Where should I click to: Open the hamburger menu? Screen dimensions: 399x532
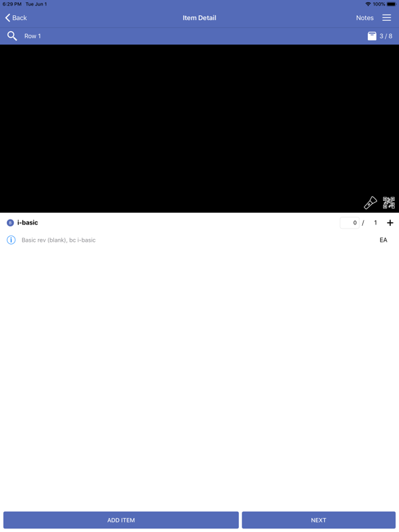tap(387, 17)
